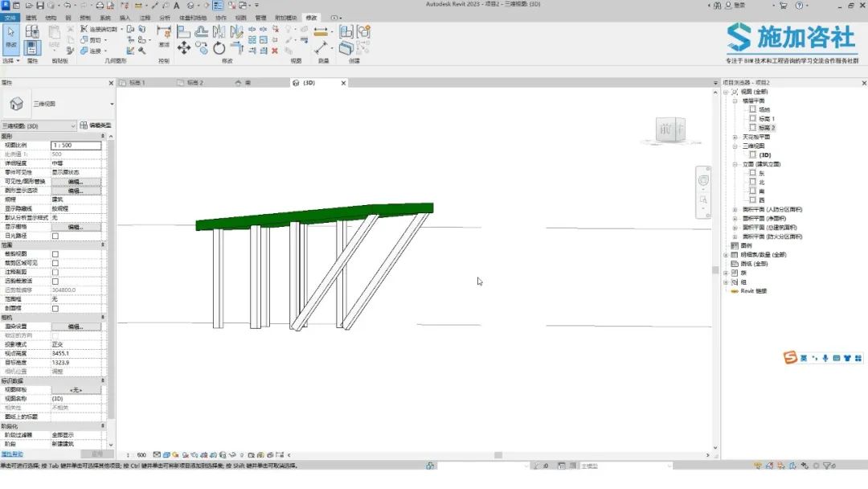Choose the Align tool in Modify panel

[x=183, y=31]
